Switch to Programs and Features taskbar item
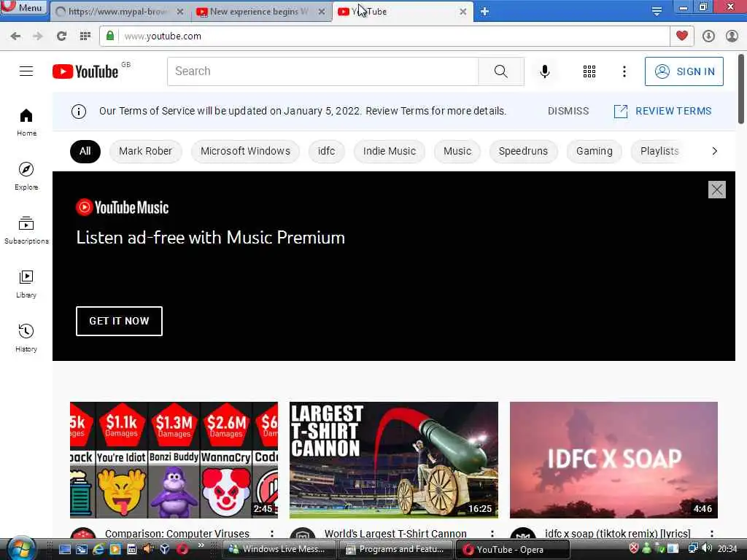747x560 pixels. 395,549
